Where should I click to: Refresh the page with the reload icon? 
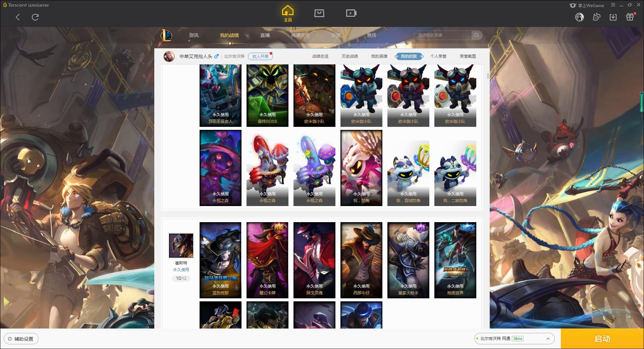point(35,17)
